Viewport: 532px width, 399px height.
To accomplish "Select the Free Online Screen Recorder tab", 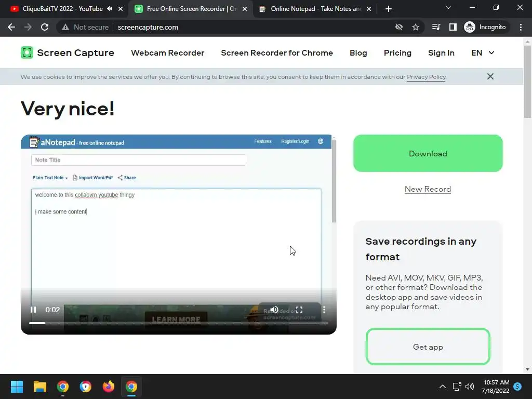I will pyautogui.click(x=192, y=9).
